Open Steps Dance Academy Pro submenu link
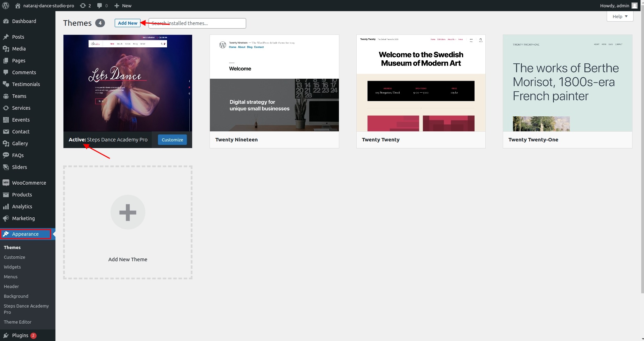The width and height of the screenshot is (644, 341). click(26, 309)
